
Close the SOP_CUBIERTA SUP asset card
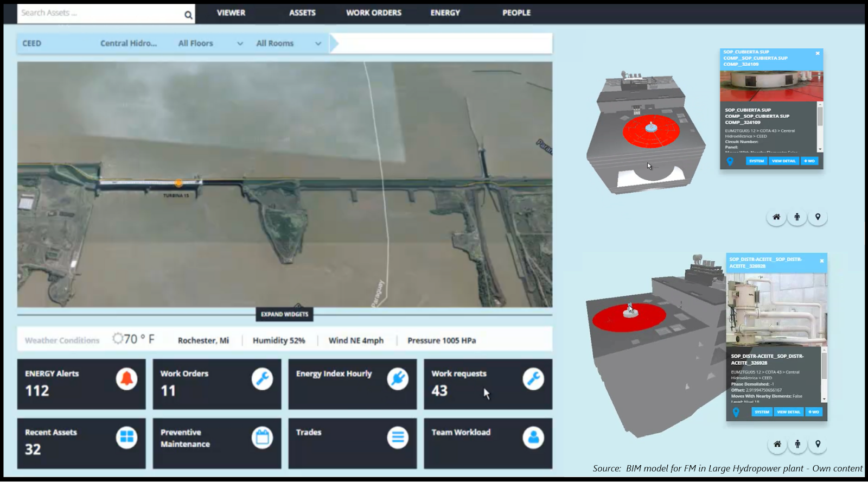click(818, 53)
